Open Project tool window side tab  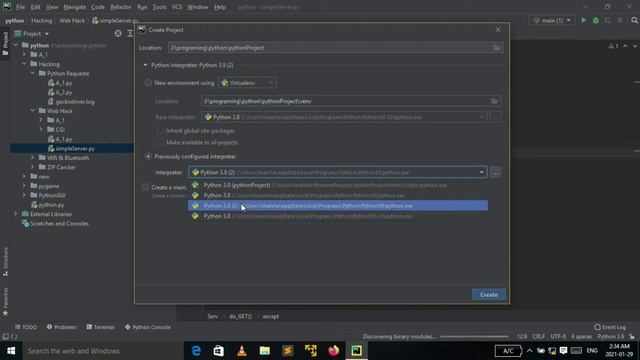click(x=5, y=44)
